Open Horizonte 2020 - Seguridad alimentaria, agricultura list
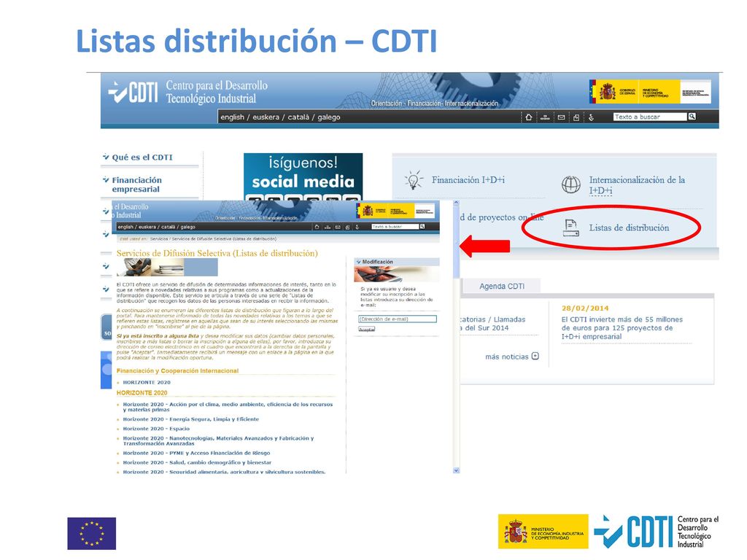Screen dimensions: 747x560 click(x=224, y=472)
